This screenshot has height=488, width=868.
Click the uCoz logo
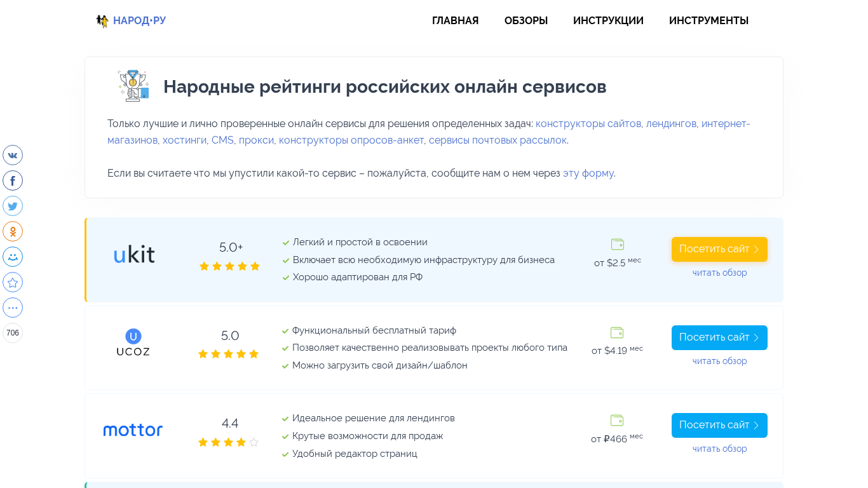click(x=133, y=342)
